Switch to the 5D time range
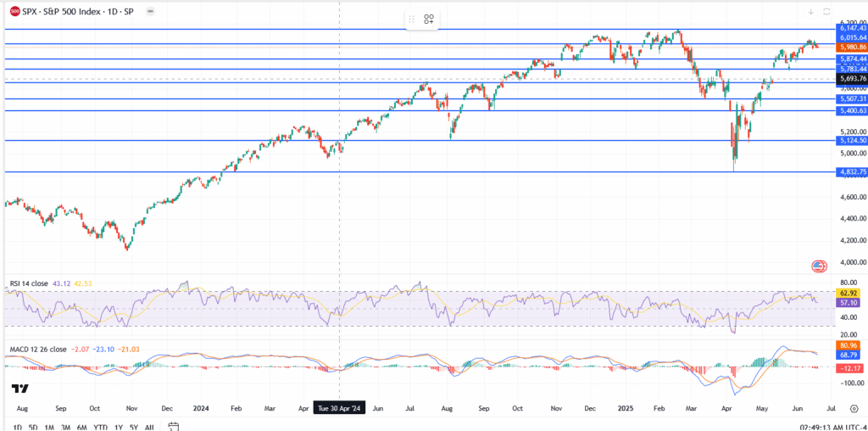The height and width of the screenshot is (431, 868). (x=33, y=427)
